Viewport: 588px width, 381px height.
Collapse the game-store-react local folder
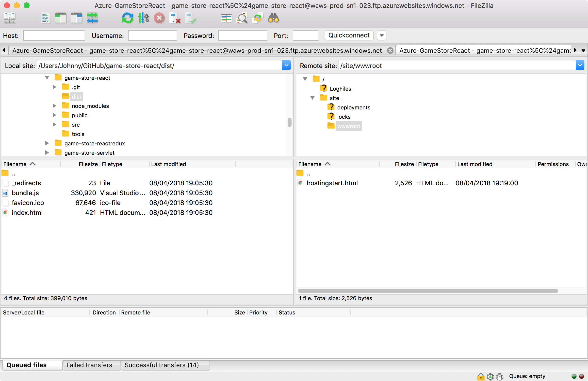pos(47,78)
